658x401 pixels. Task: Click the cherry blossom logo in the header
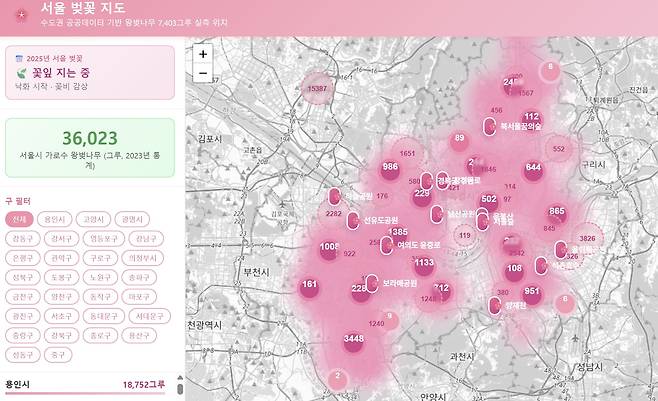coord(21,16)
